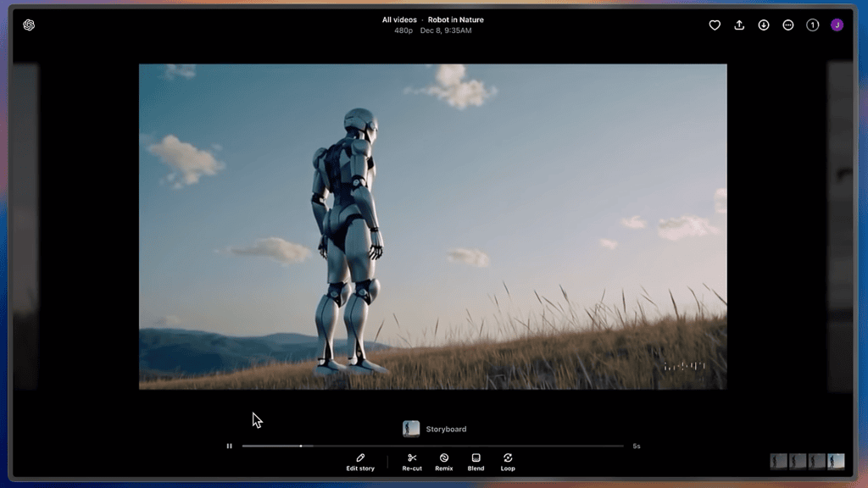The height and width of the screenshot is (488, 868).
Task: Open the more options menu
Action: point(787,25)
